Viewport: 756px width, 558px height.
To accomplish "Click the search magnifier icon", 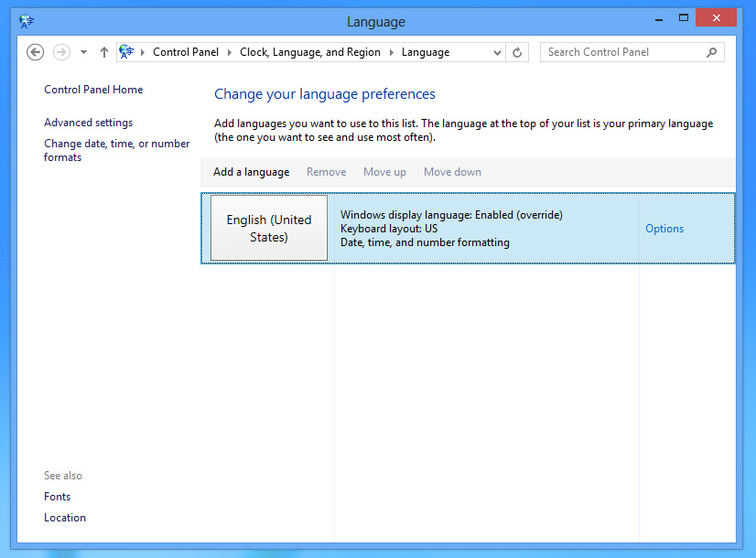I will 712,52.
